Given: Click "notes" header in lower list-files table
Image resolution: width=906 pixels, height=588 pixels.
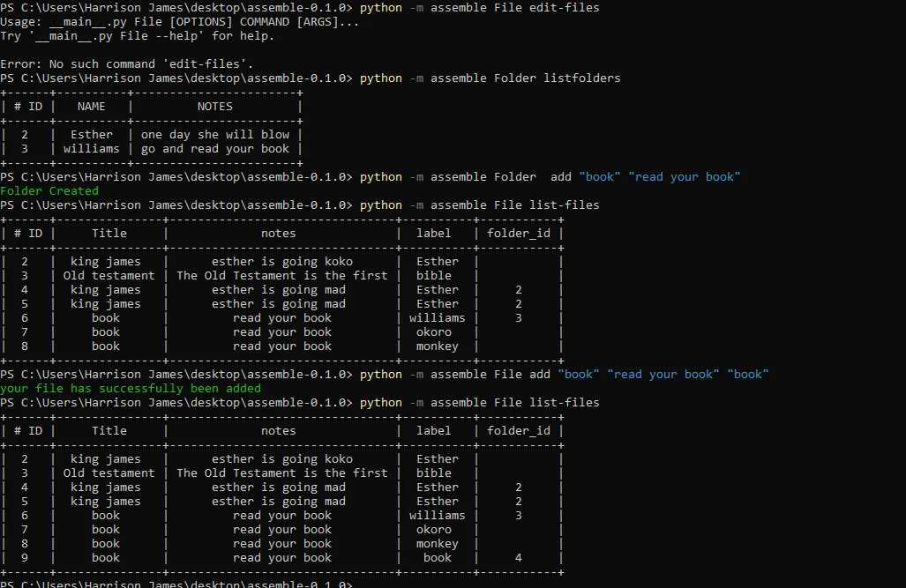Looking at the screenshot, I should [279, 431].
